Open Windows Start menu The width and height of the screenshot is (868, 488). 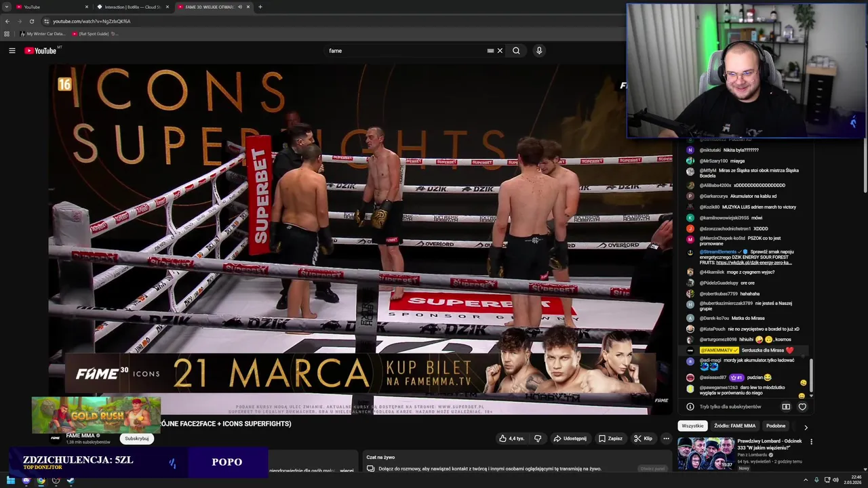[10, 481]
